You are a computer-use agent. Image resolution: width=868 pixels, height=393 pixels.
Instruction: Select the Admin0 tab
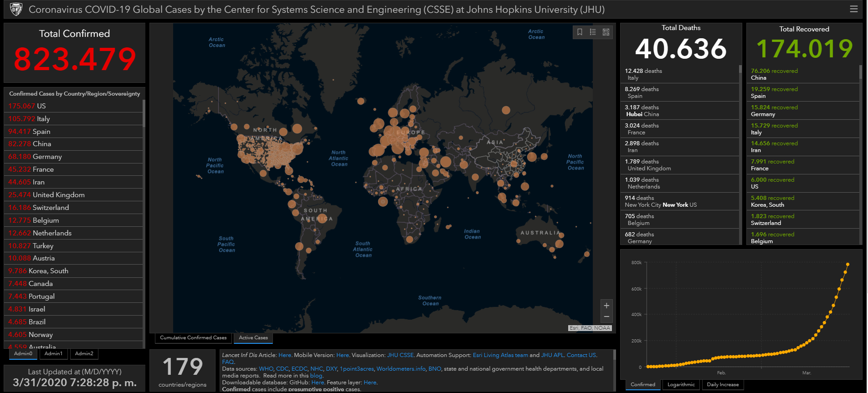click(23, 354)
